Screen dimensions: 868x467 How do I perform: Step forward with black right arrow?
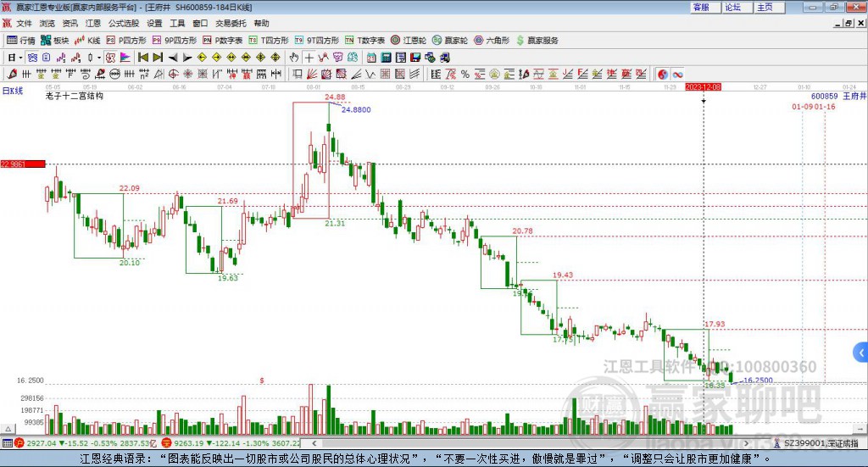[x=187, y=58]
